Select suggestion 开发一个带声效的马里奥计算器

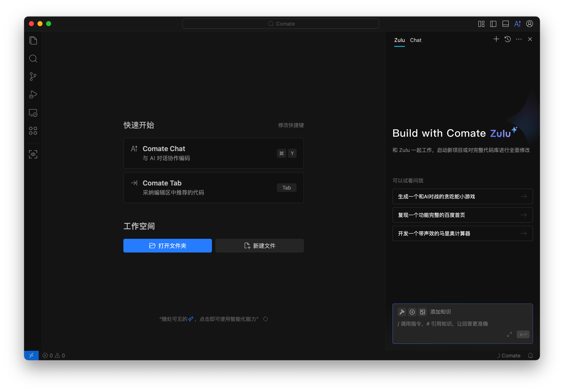(463, 233)
